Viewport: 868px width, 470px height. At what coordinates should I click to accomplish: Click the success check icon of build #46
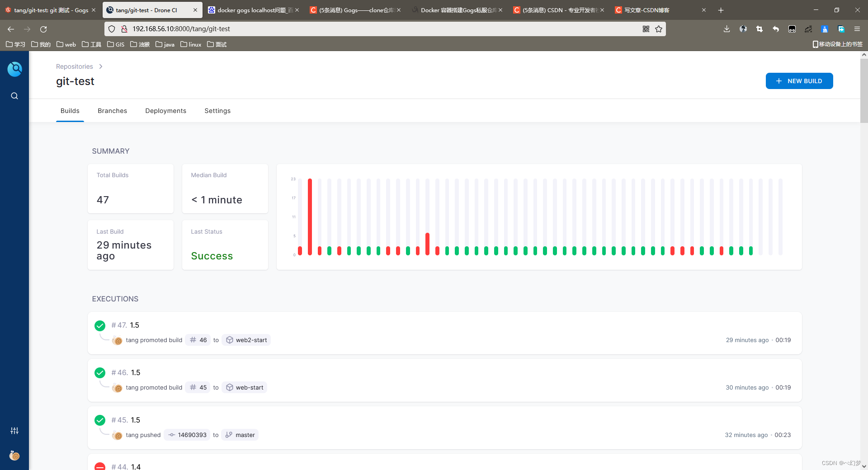[x=100, y=373]
